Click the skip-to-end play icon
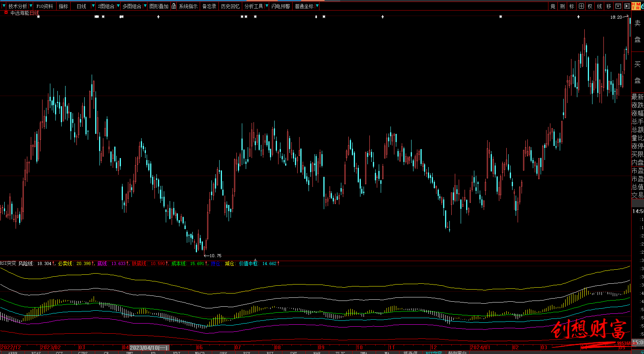This screenshot has width=644, height=354. pyautogui.click(x=627, y=6)
